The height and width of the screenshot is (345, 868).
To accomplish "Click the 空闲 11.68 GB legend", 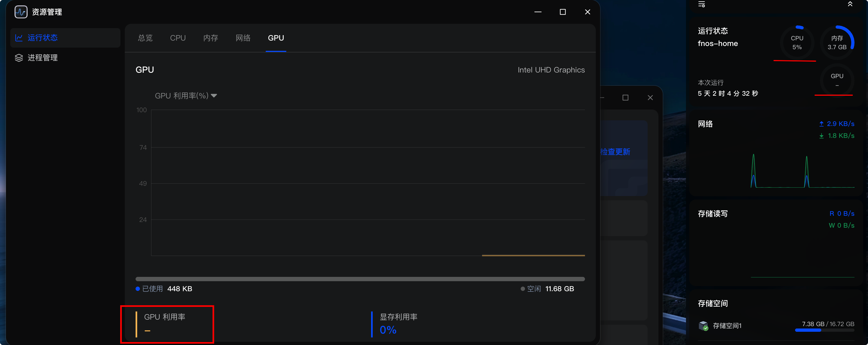I will (547, 289).
